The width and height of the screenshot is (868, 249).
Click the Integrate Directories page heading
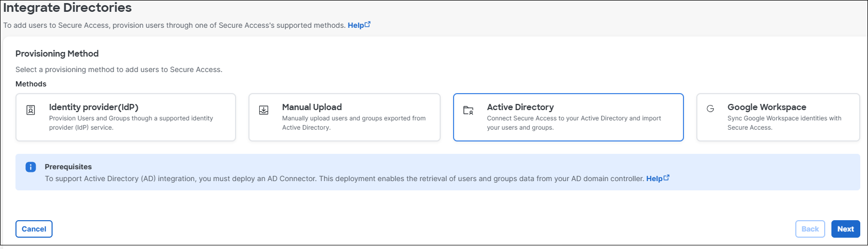(x=68, y=8)
